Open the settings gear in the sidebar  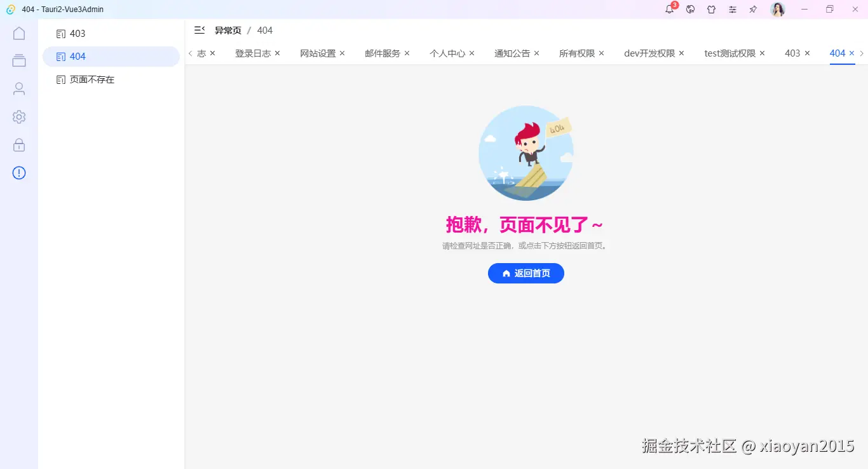tap(19, 116)
